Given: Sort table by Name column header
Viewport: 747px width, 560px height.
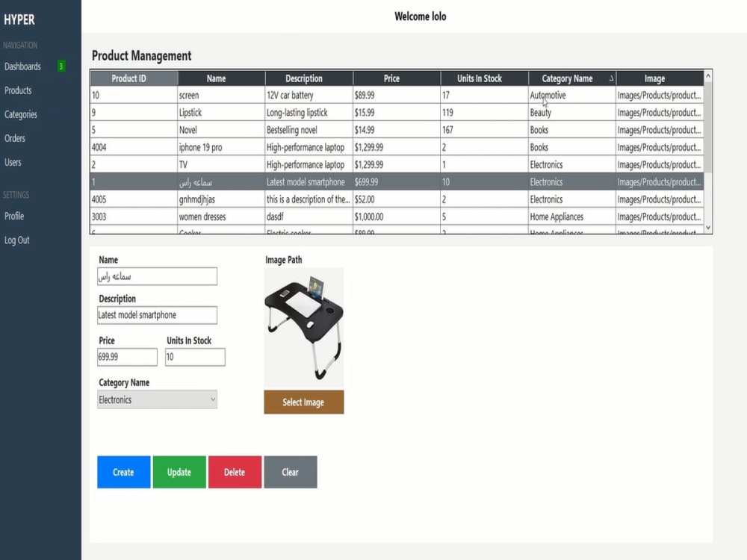Looking at the screenshot, I should 222,78.
